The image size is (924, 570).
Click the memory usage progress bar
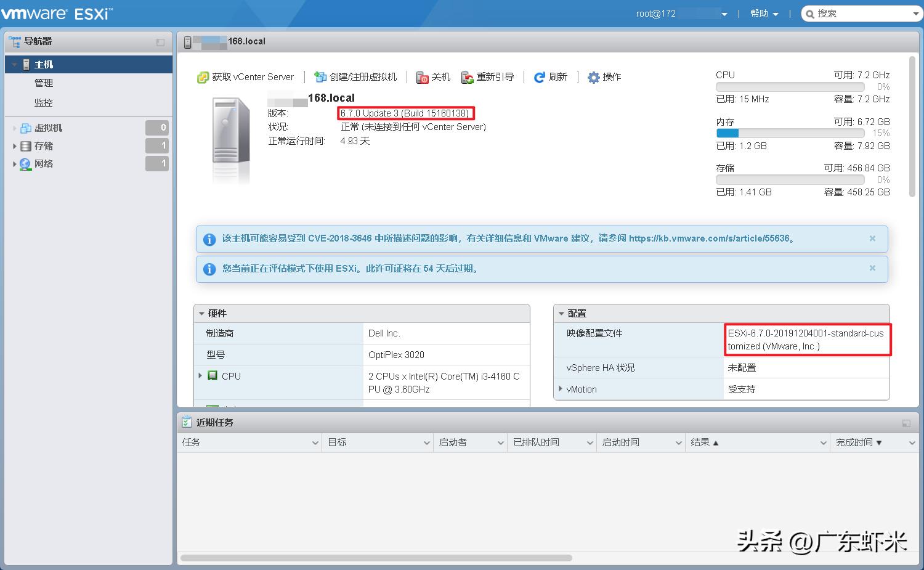(x=790, y=133)
